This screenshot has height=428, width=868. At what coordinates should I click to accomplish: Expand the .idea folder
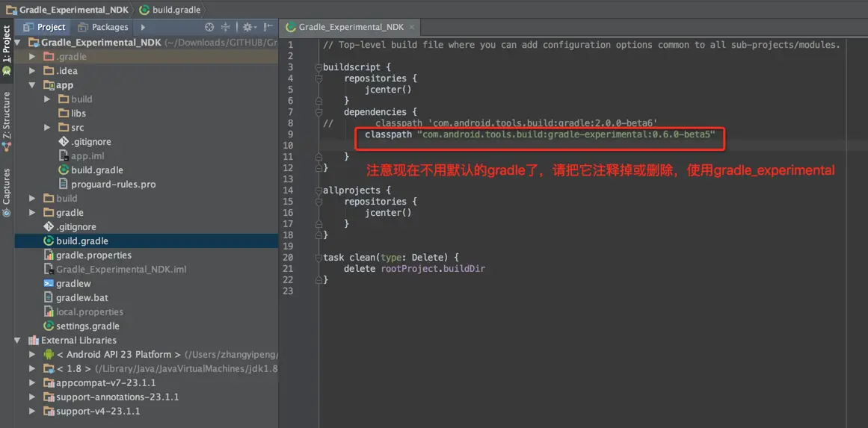tap(33, 71)
